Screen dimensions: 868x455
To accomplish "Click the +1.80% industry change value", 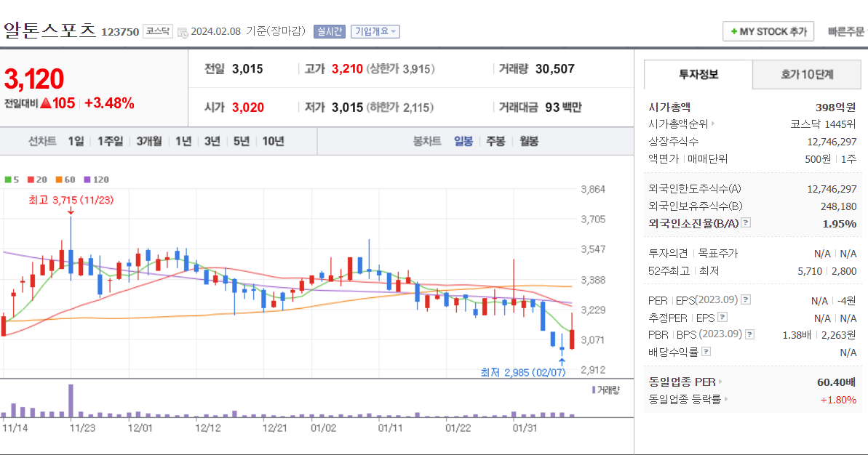I will pos(839,400).
